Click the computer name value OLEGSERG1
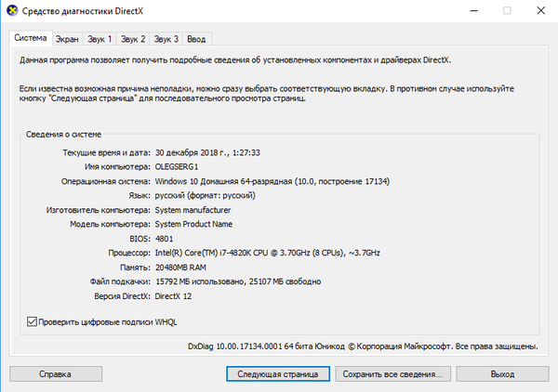Image resolution: width=558 pixels, height=392 pixels. (x=177, y=166)
